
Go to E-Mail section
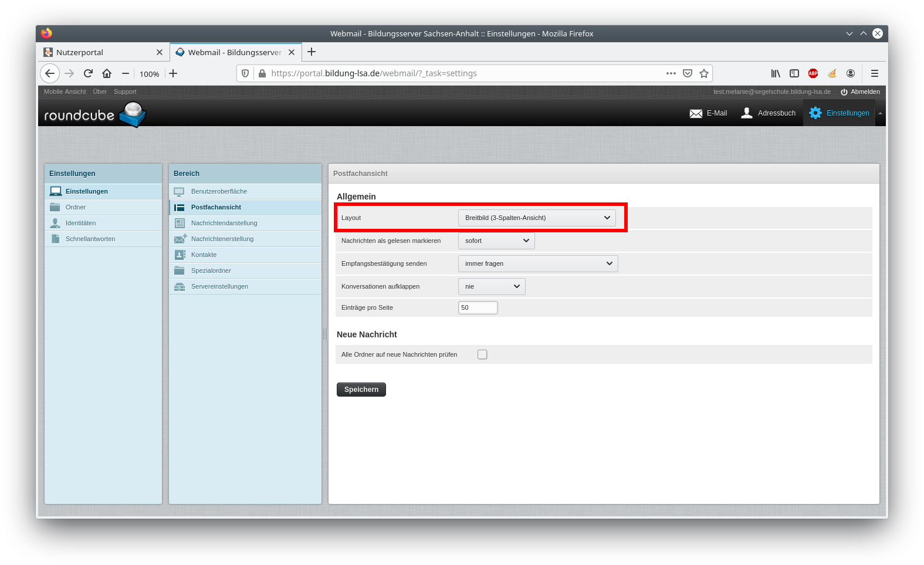pyautogui.click(x=708, y=113)
